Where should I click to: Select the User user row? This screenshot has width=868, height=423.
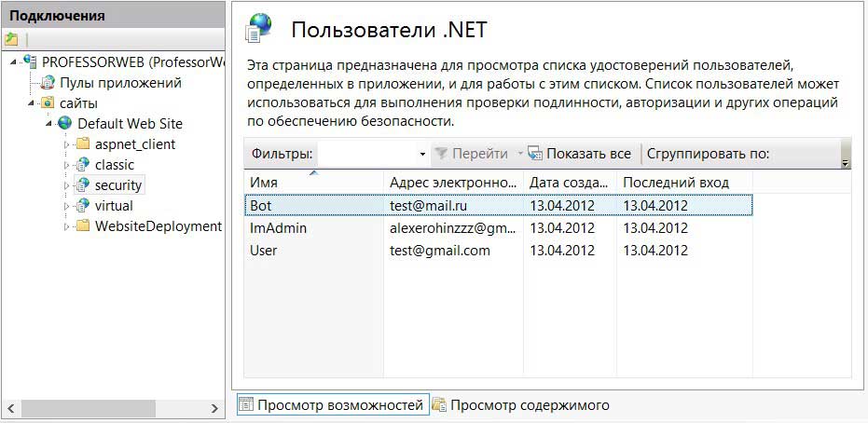pyautogui.click(x=498, y=251)
